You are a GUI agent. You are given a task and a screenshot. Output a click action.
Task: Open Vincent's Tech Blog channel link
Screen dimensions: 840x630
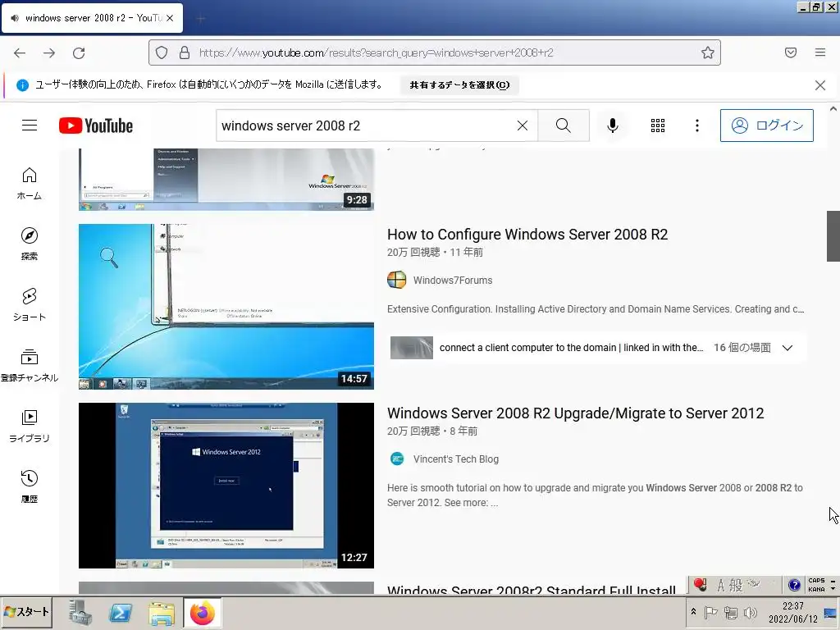click(x=456, y=459)
